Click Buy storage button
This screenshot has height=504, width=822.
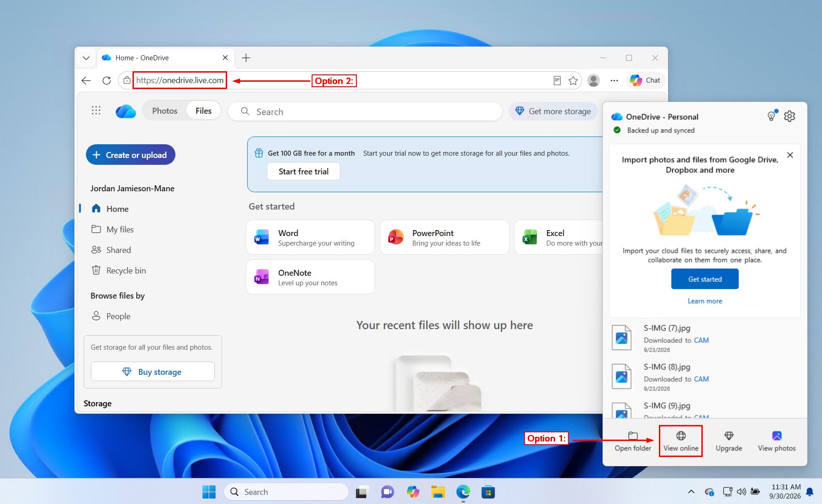coord(153,372)
